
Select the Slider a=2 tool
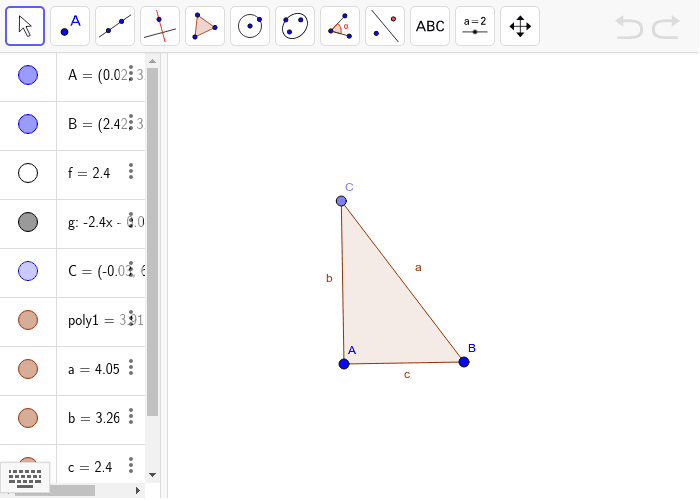click(x=475, y=26)
